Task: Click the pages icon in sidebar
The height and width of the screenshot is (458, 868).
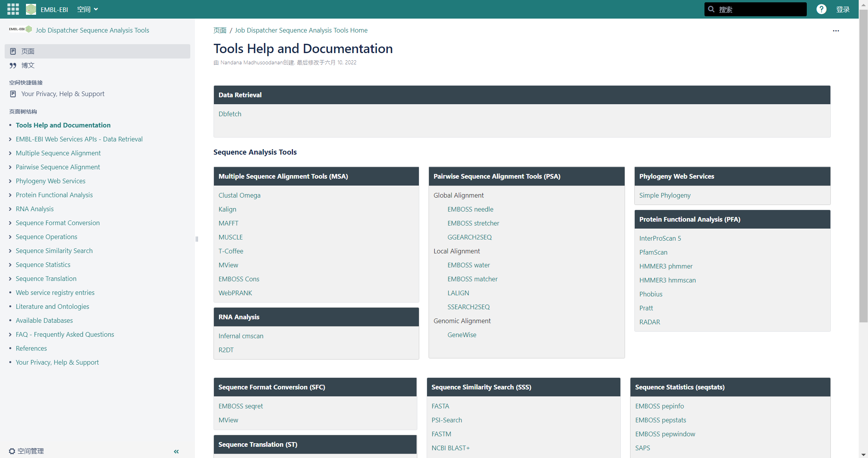Action: click(13, 51)
